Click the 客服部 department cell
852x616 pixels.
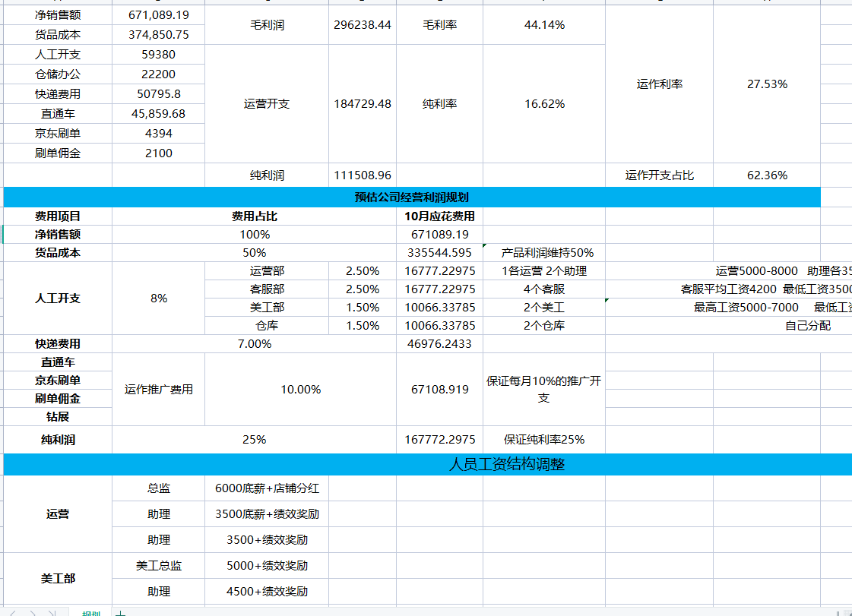click(267, 289)
